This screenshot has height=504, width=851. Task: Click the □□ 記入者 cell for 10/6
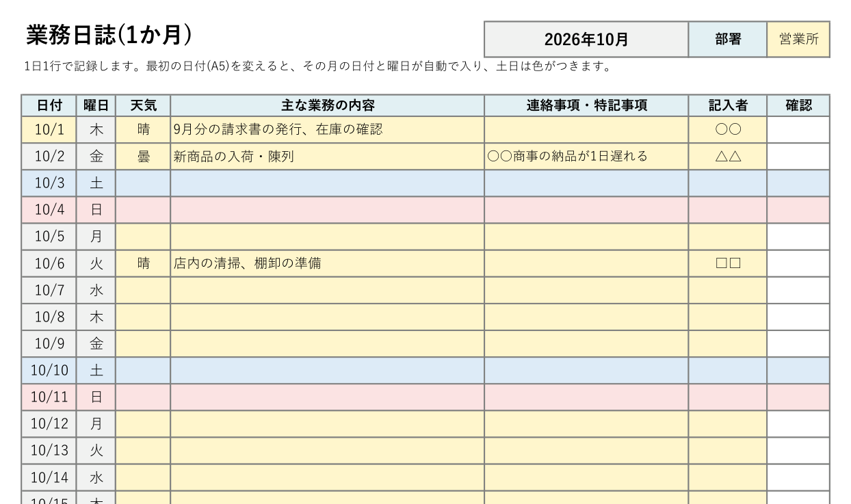[728, 263]
